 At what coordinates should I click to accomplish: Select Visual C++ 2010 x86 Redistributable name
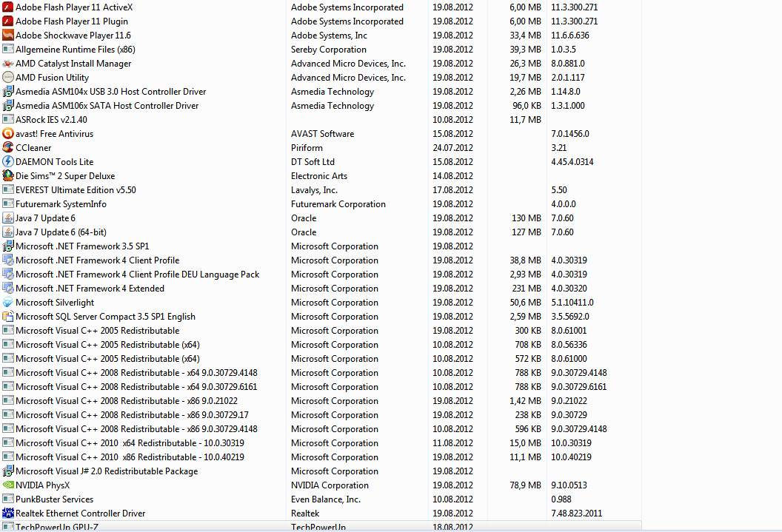(x=130, y=457)
